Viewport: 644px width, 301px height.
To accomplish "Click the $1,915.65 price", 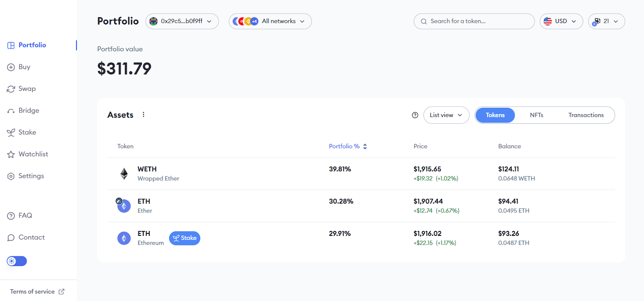I will (427, 169).
